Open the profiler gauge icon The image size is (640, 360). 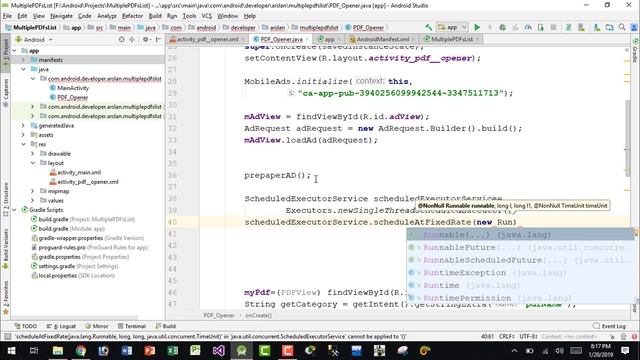pos(528,27)
